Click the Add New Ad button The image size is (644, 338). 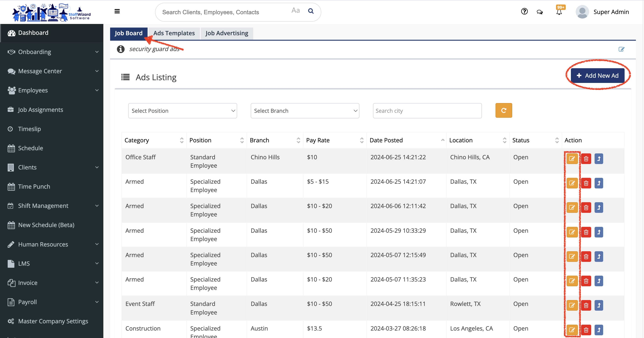tap(598, 76)
